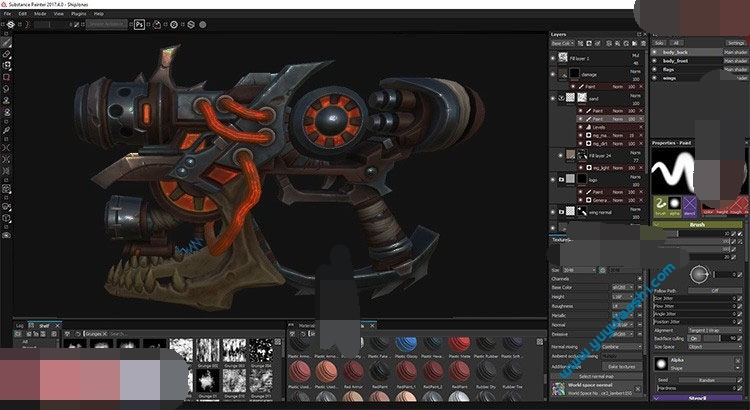The image size is (750, 410).
Task: Open the Size resolution dropdown
Action: [x=579, y=270]
